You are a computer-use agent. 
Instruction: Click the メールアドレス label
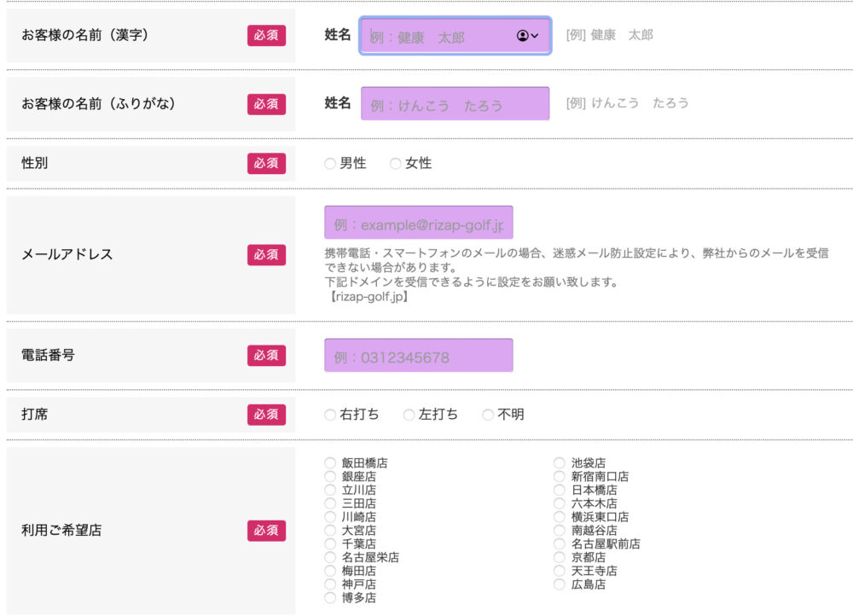click(x=67, y=254)
